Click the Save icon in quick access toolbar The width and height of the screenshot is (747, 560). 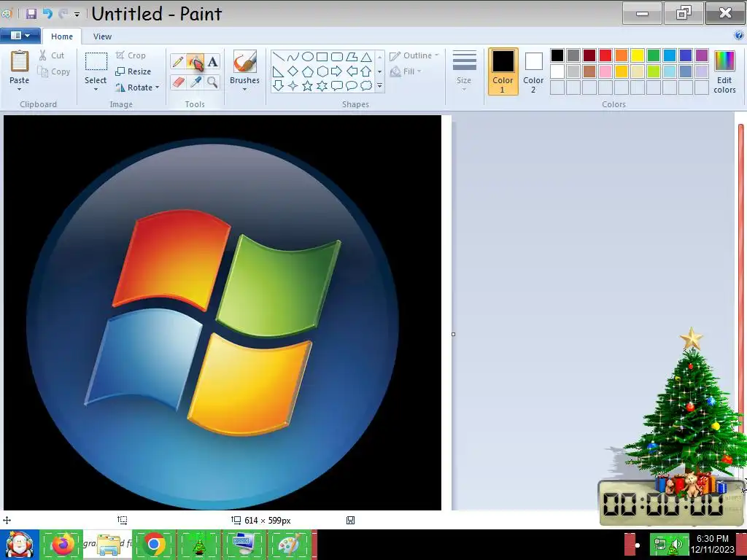pos(31,13)
